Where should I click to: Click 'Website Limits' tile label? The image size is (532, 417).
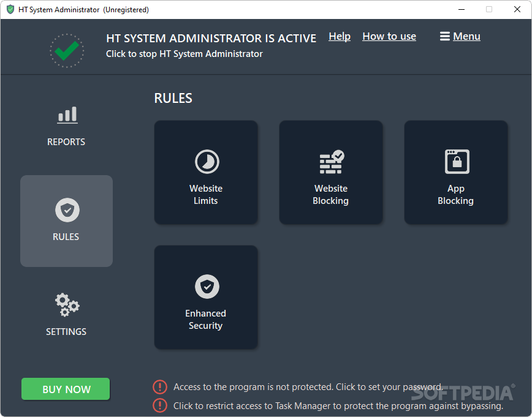(x=205, y=195)
